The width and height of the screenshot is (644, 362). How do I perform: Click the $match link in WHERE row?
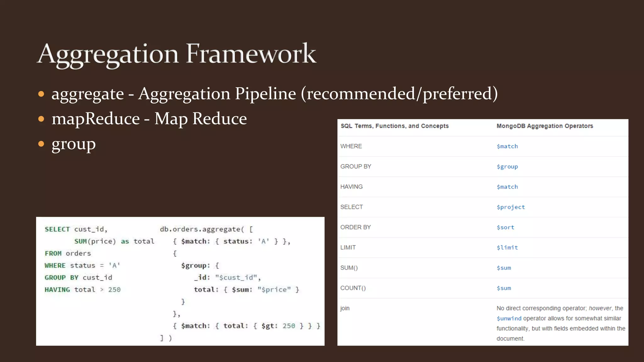[507, 146]
